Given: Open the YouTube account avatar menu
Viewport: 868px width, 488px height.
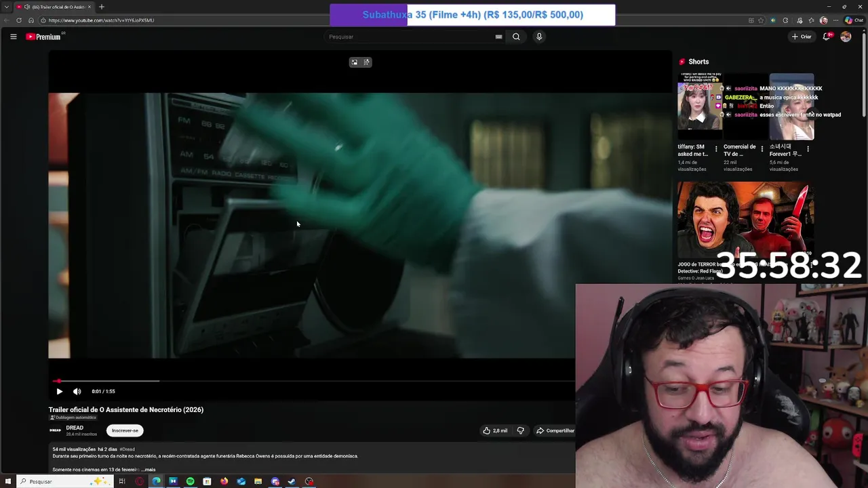Looking at the screenshot, I should 846,37.
